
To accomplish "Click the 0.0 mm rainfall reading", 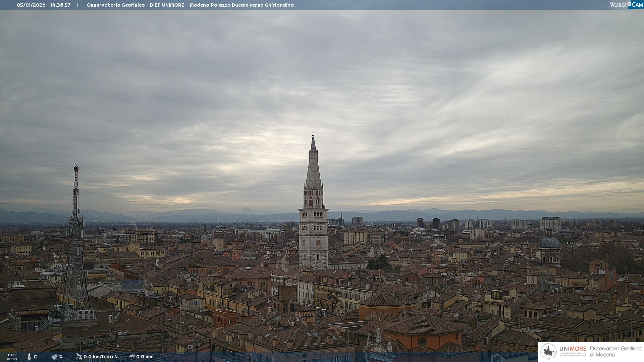I will 145,357.
